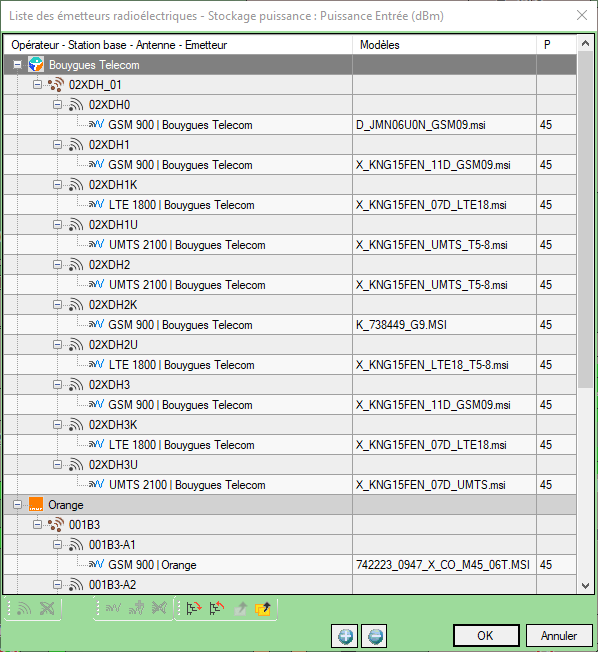
Task: Select the K_738449_G9.MSI model cell
Action: tap(444, 325)
